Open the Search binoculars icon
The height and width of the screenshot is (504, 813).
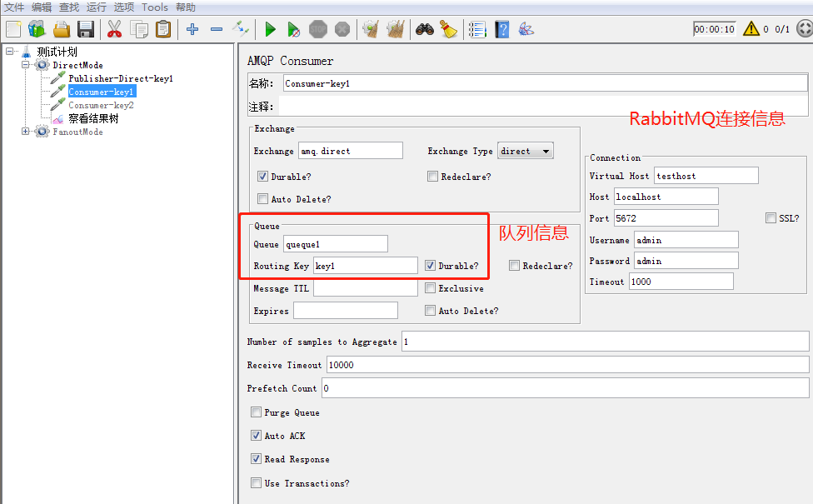pos(424,28)
